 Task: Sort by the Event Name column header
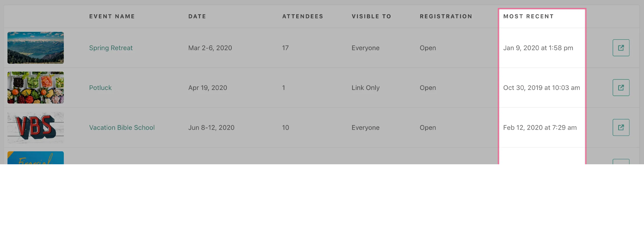point(112,16)
